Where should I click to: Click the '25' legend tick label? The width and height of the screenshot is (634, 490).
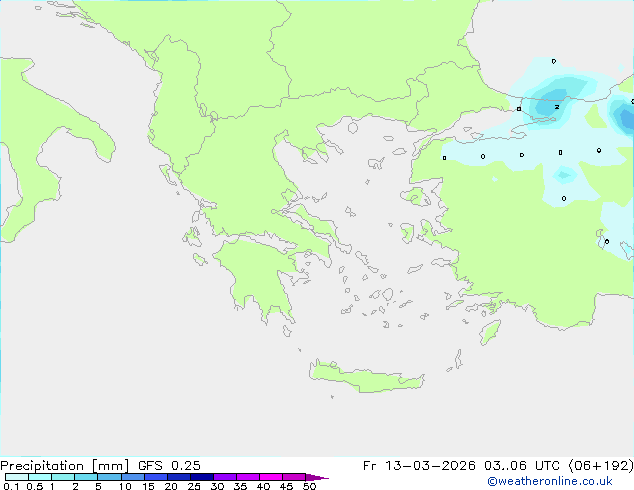tap(194, 486)
